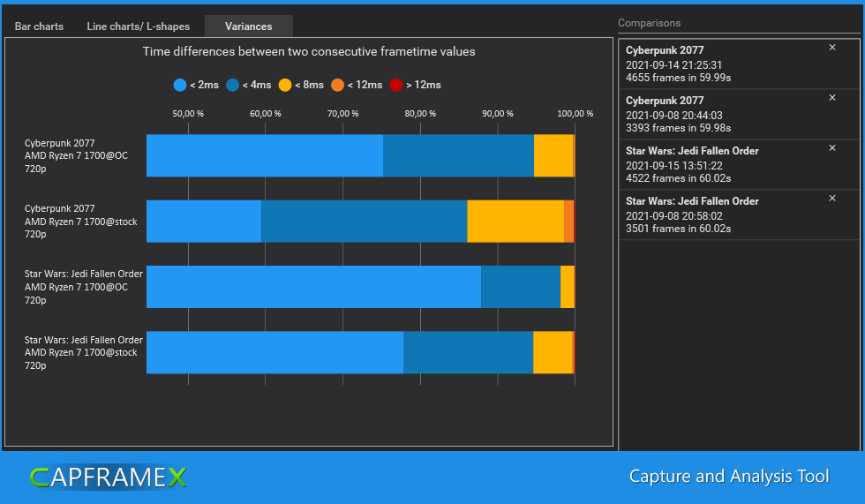865x504 pixels.
Task: Switch to the Bar charts tab
Action: point(39,26)
